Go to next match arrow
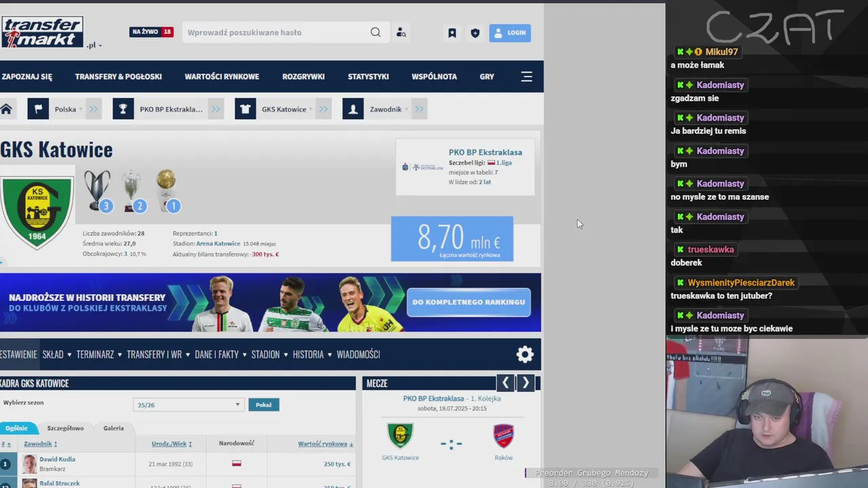 pyautogui.click(x=526, y=383)
